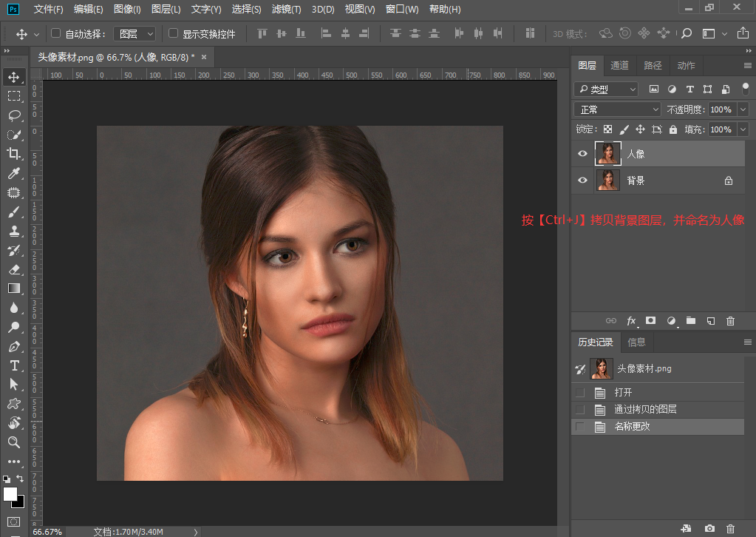The image size is (756, 537).
Task: Open the 图像(I) menu
Action: (127, 9)
